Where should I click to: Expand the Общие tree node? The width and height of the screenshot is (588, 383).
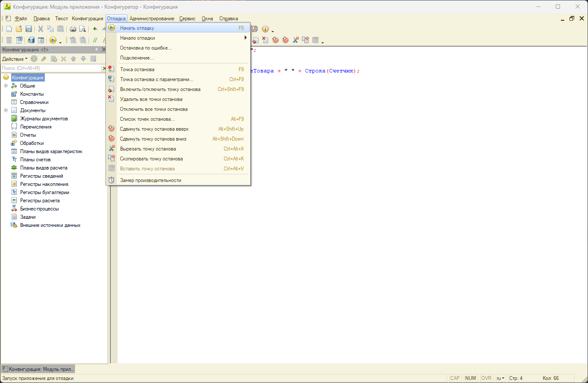6,86
